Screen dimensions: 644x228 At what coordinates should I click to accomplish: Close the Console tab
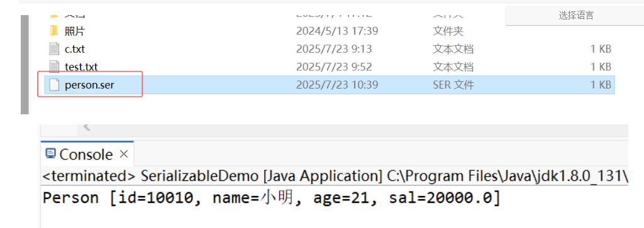(124, 154)
